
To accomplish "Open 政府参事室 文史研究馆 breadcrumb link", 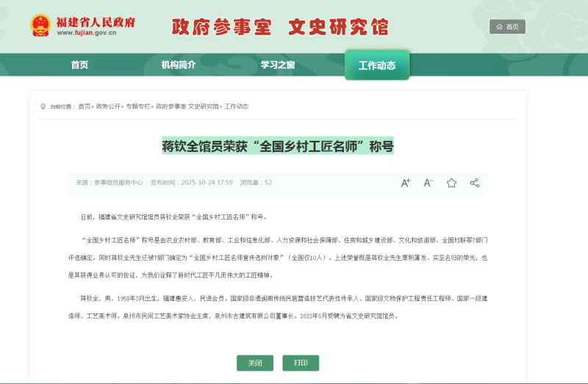I will (x=187, y=106).
